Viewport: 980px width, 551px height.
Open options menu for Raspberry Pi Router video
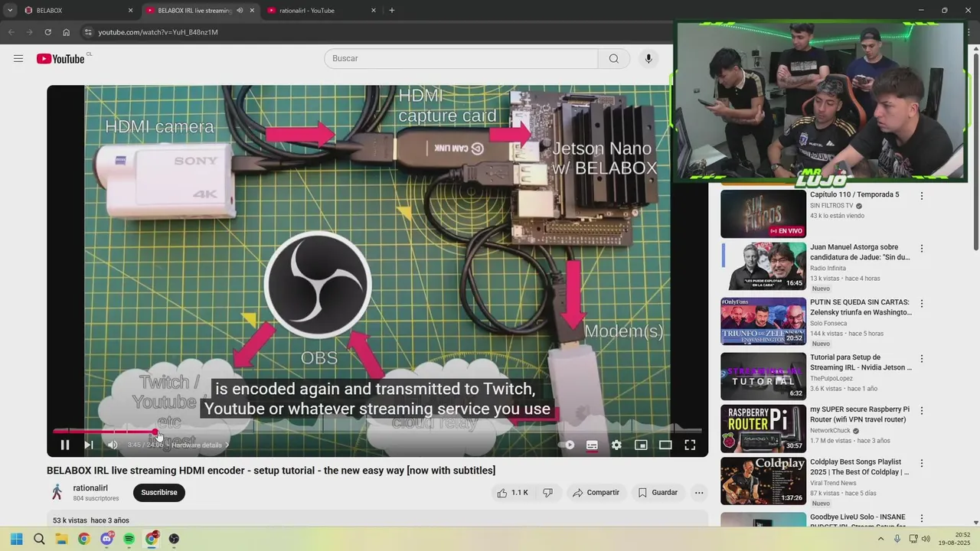(x=922, y=411)
